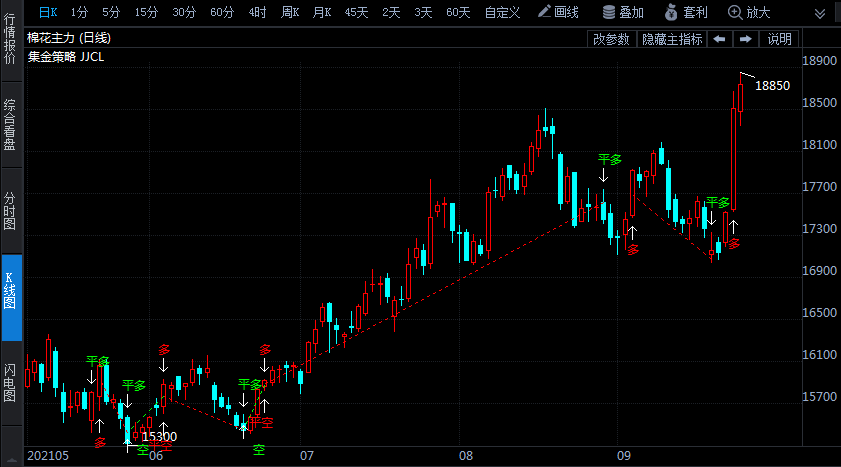Click the 平多 signal near September start

pos(610,159)
